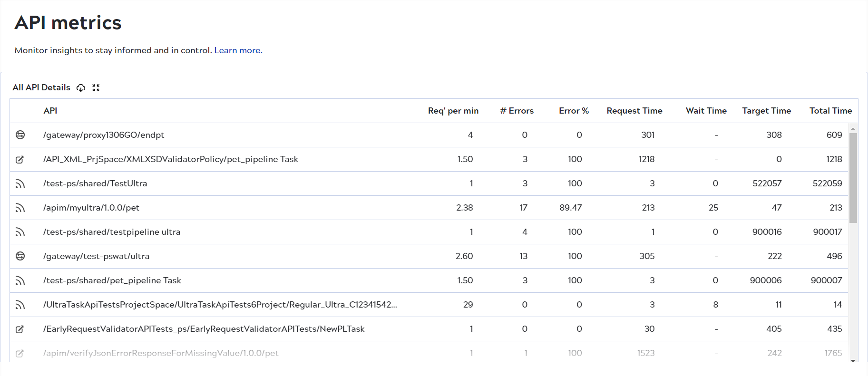Screen dimensions: 868x376
Task: Select the Request Time column header
Action: pos(634,111)
